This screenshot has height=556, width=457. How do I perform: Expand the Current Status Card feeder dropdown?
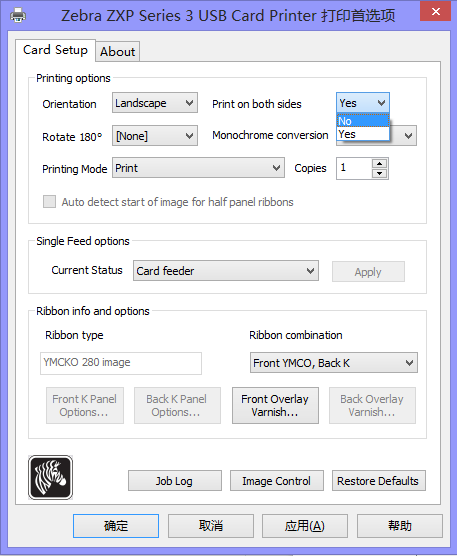(226, 271)
